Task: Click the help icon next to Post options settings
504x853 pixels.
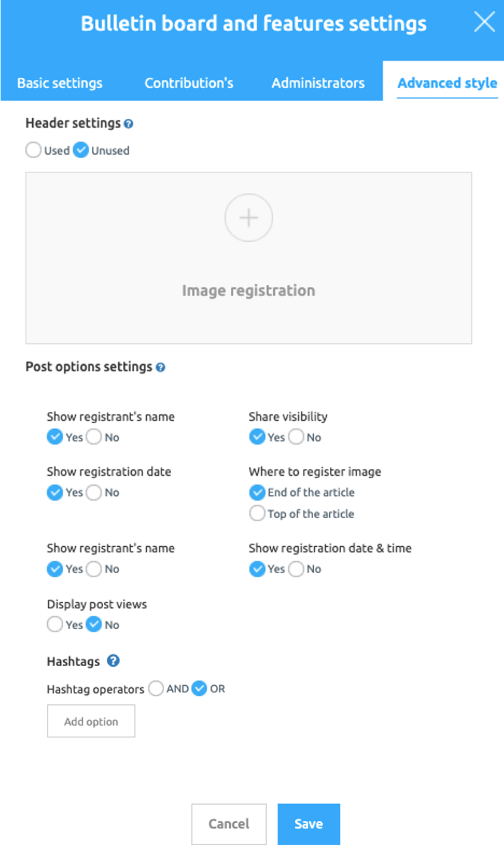Action: point(160,368)
